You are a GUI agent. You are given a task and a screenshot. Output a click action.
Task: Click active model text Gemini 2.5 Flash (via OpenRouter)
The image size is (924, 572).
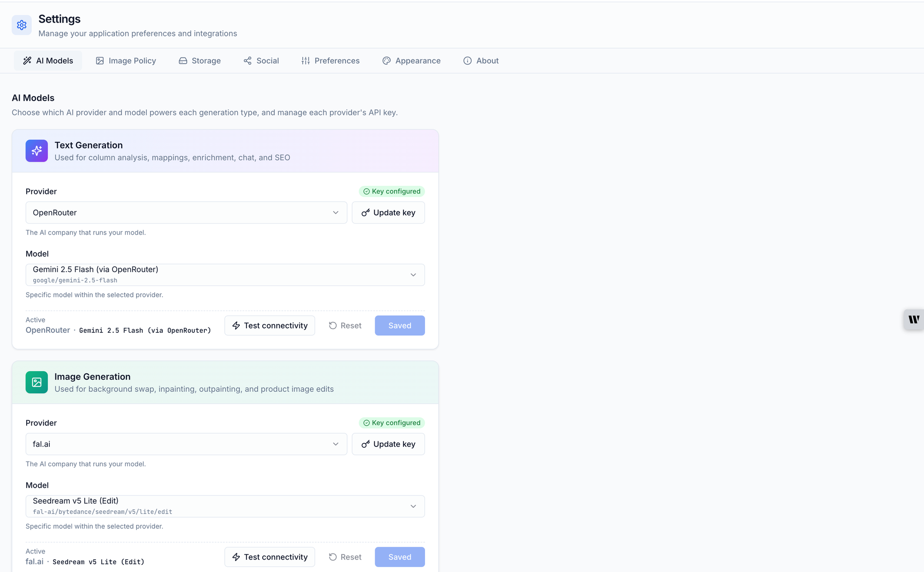click(x=145, y=331)
